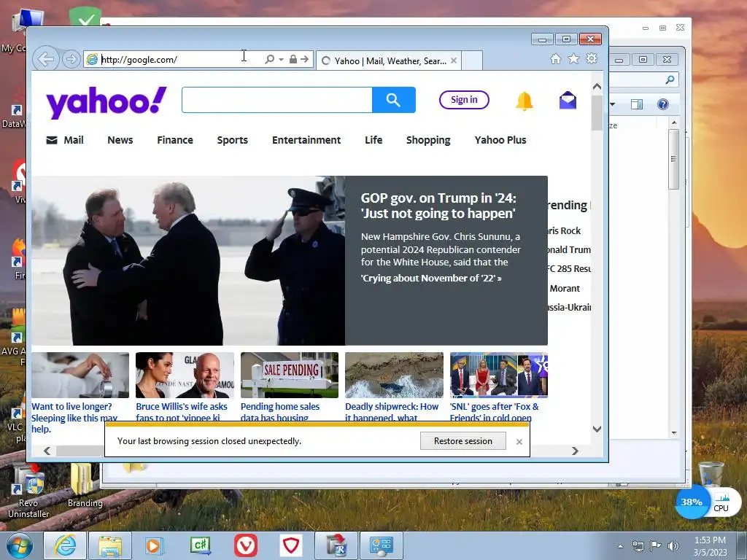This screenshot has width=747, height=560.
Task: Click the page vertical scrollbar up arrow
Action: tap(597, 87)
